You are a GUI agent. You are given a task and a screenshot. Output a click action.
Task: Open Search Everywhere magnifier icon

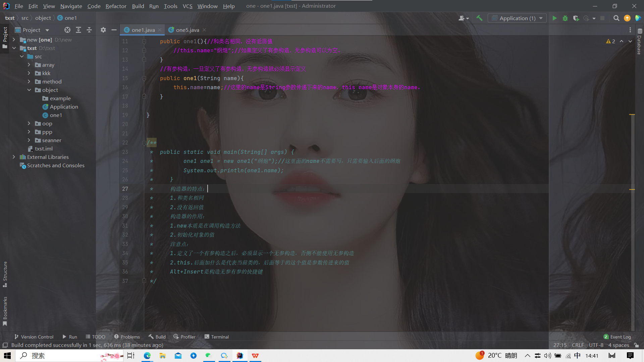click(x=616, y=18)
